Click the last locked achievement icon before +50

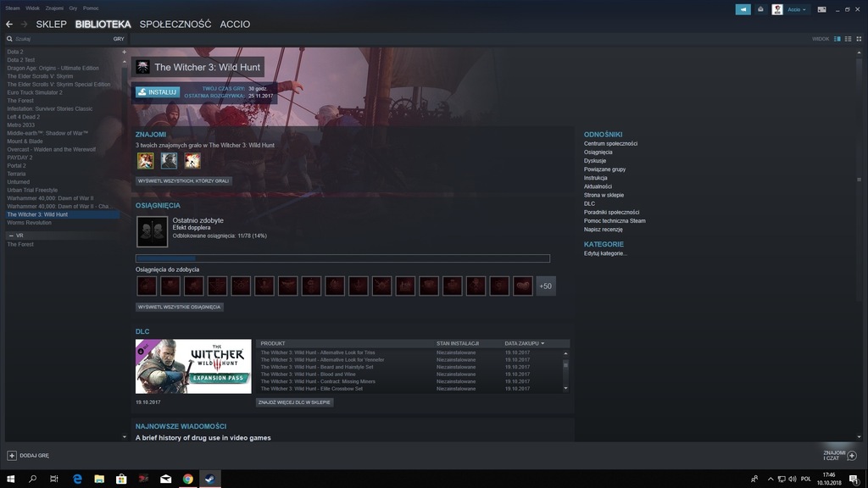[522, 286]
